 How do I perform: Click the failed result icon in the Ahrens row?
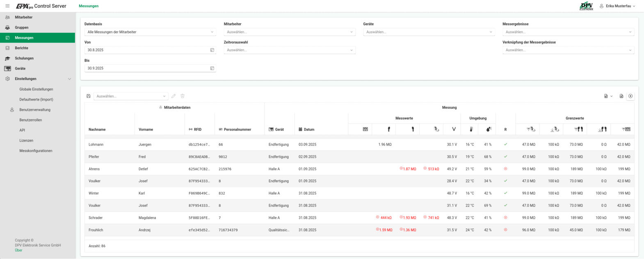(x=505, y=169)
